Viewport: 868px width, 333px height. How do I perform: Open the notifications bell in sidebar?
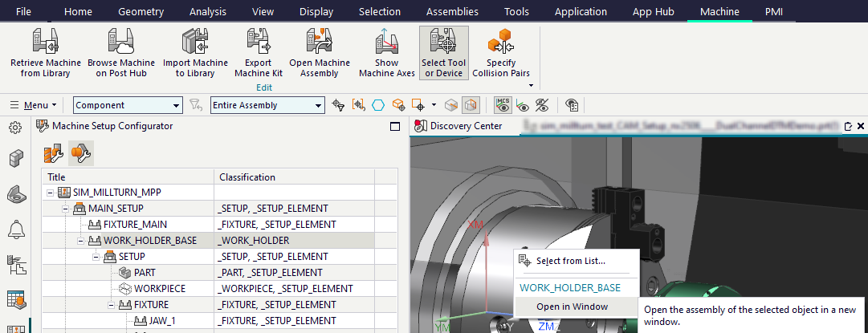coord(15,229)
